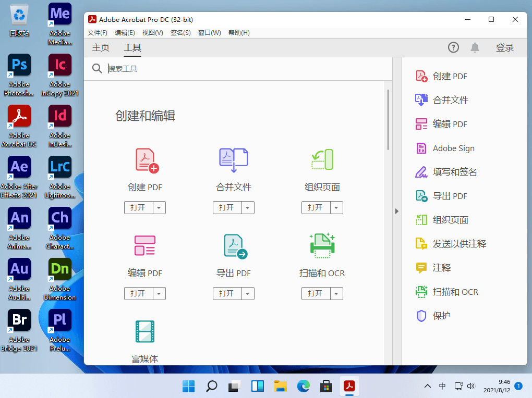Expand dropdown arrow next to 组织页面 打开
This screenshot has height=398, width=532.
pyautogui.click(x=336, y=207)
